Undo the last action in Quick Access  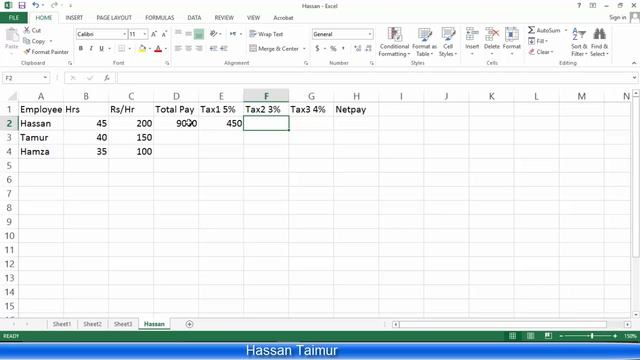pyautogui.click(x=36, y=5)
